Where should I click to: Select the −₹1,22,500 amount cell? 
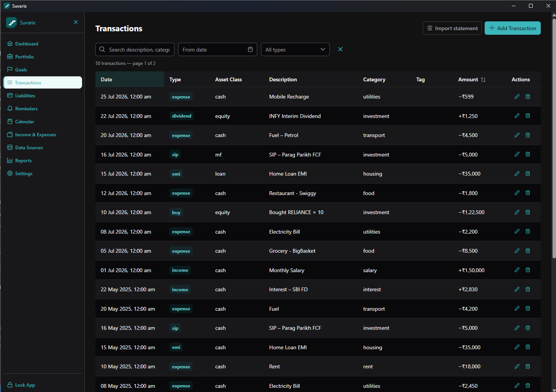pyautogui.click(x=471, y=212)
